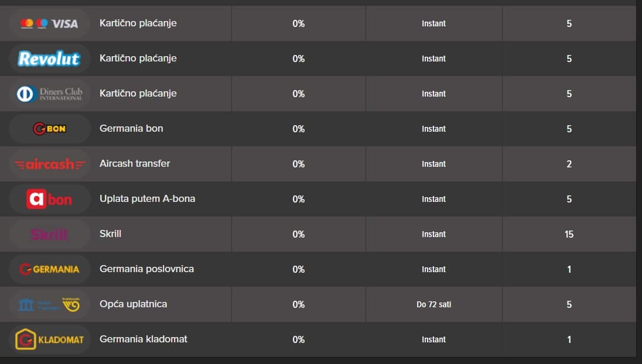This screenshot has width=642, height=364.
Task: Select the Revolut payment logo
Action: (49, 59)
